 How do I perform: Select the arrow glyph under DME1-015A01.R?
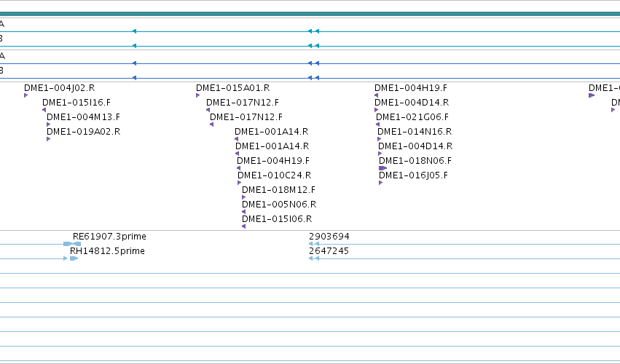click(198, 95)
